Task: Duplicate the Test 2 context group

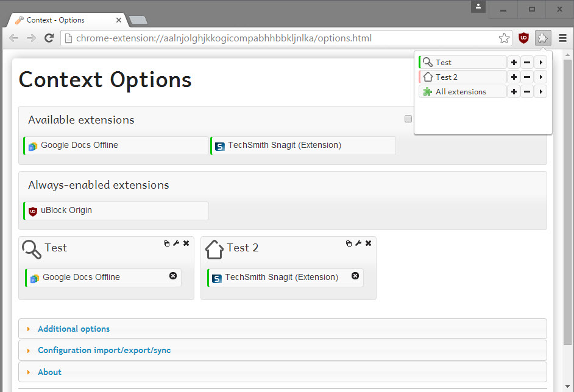Action: (349, 243)
